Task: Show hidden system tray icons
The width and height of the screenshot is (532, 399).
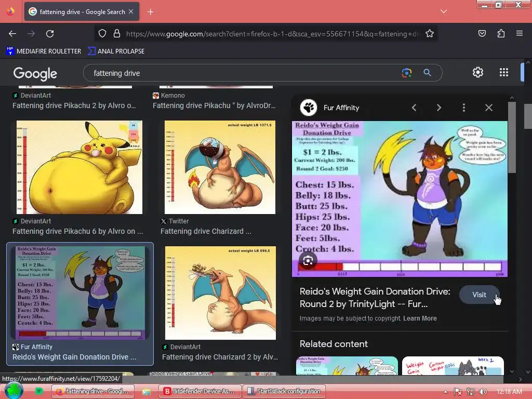Action: [445, 392]
